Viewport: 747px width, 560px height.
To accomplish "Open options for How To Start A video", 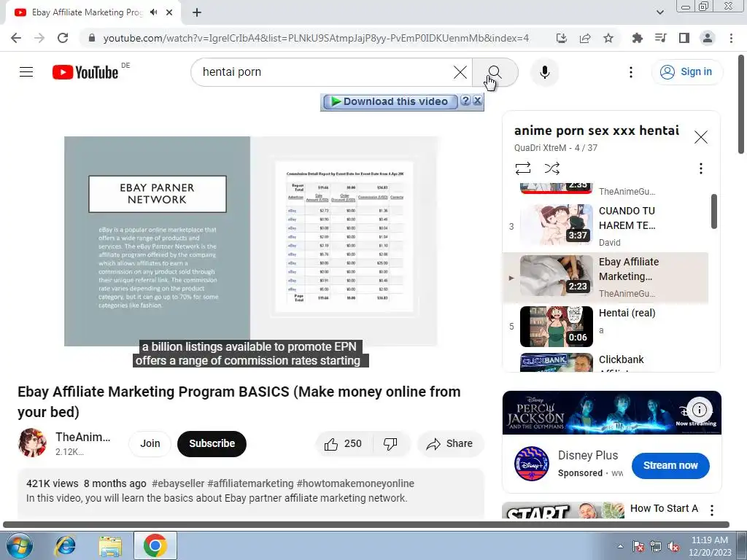I will pyautogui.click(x=712, y=510).
